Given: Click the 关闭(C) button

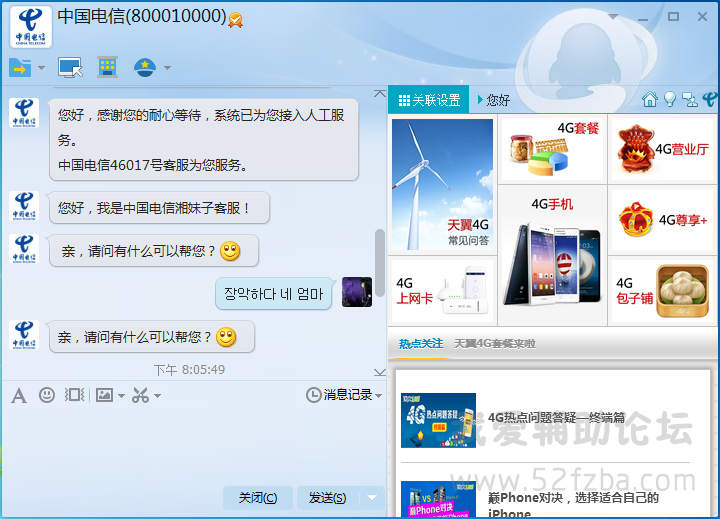Looking at the screenshot, I should (258, 498).
